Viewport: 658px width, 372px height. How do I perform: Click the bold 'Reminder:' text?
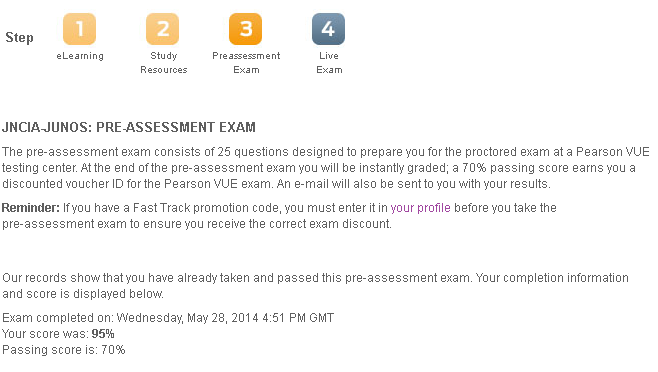(x=31, y=208)
